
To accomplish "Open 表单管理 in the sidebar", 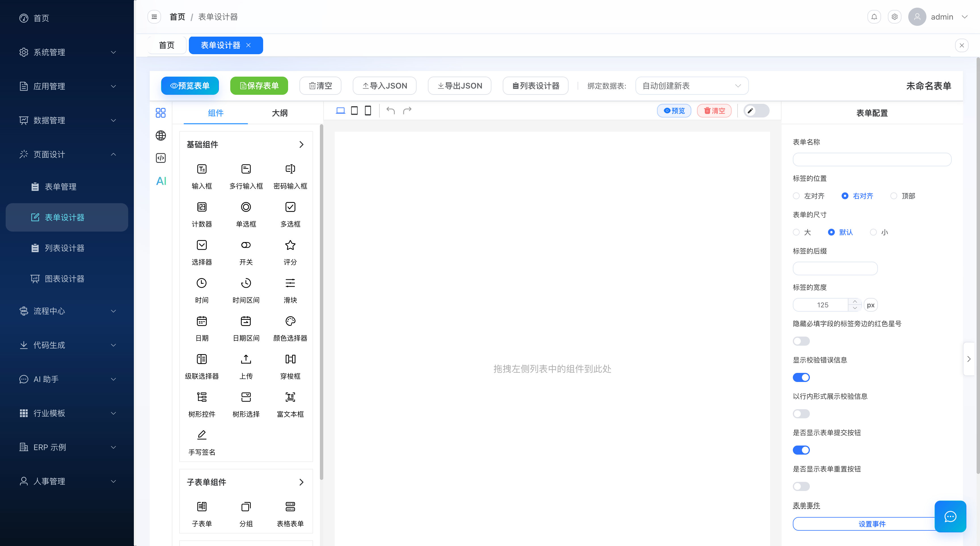I will 67,187.
